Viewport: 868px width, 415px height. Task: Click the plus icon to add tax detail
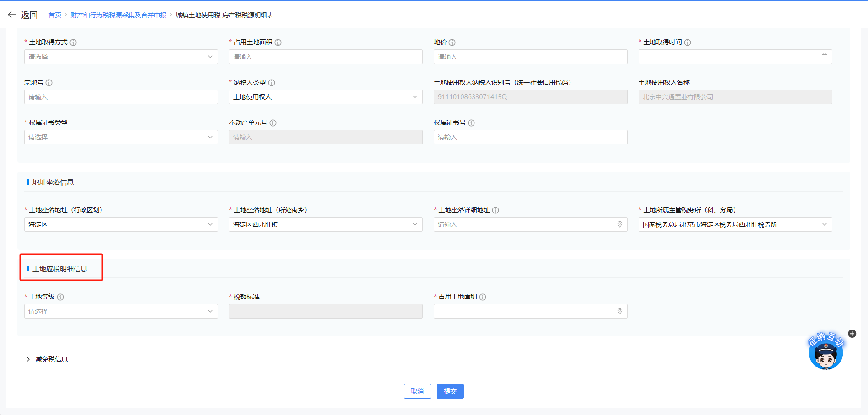[852, 334]
